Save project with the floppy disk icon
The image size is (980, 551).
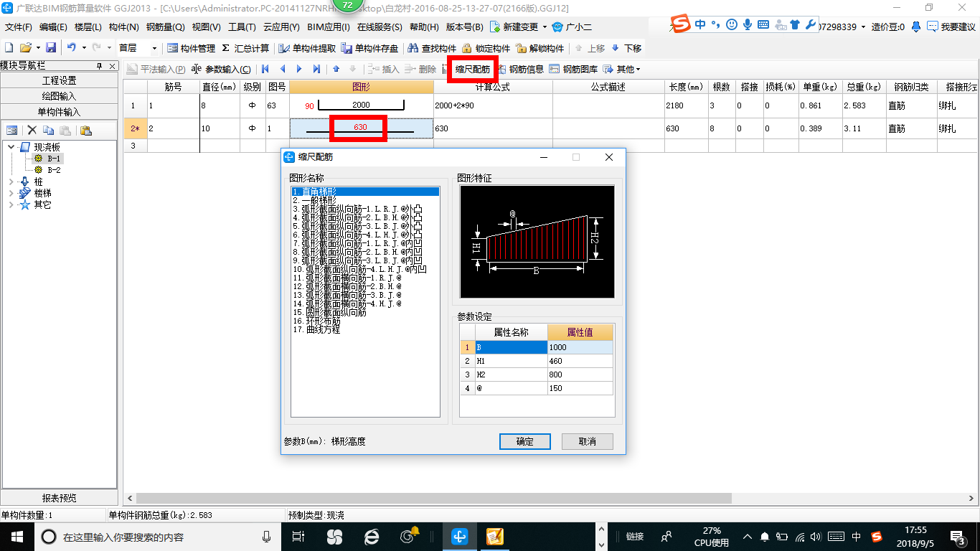(51, 48)
